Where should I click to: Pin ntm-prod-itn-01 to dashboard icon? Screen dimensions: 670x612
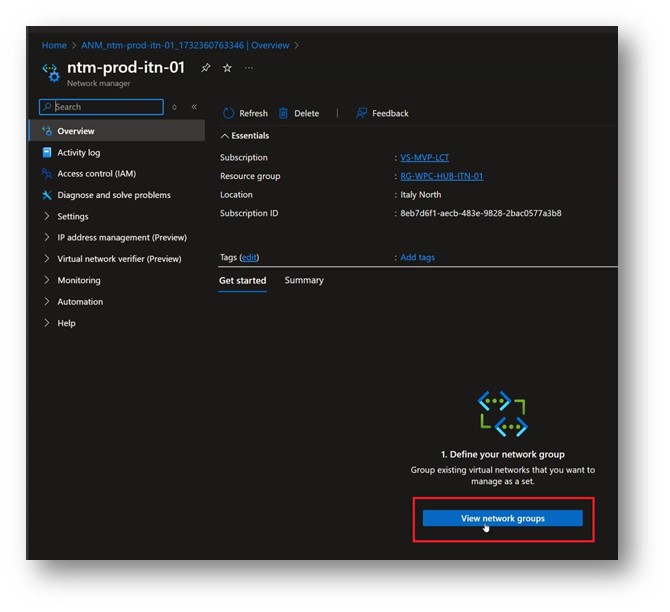206,68
